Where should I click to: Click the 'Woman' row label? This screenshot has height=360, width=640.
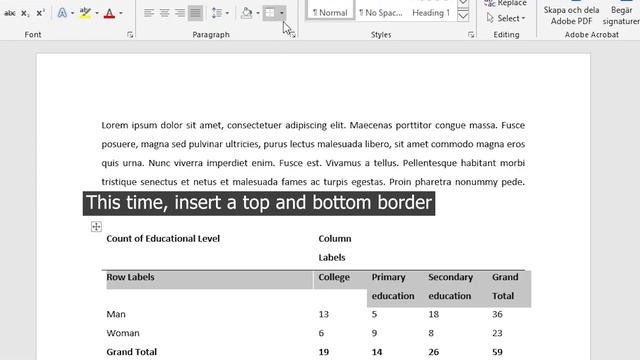click(x=123, y=333)
